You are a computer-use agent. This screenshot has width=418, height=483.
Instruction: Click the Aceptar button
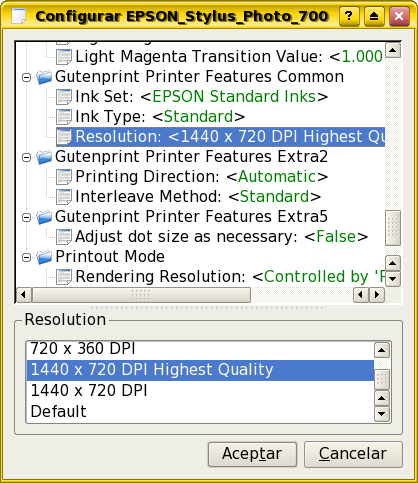(x=252, y=454)
